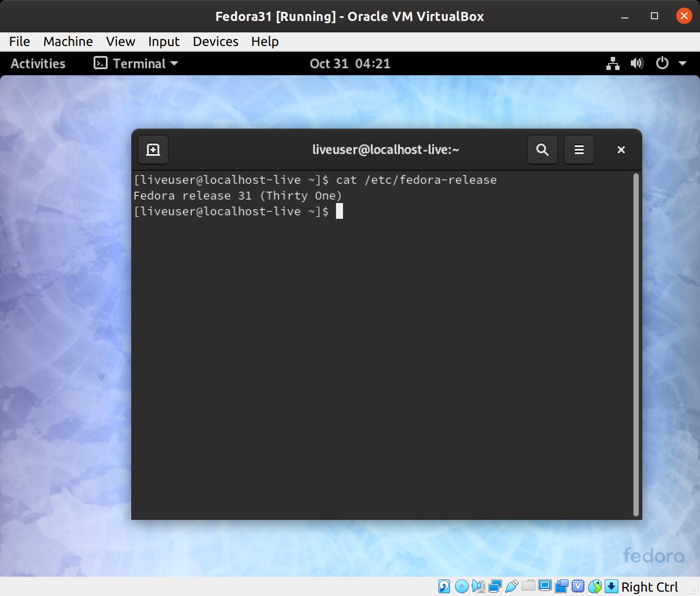
Task: Click the keyboard capture arrow icon
Action: [x=611, y=586]
